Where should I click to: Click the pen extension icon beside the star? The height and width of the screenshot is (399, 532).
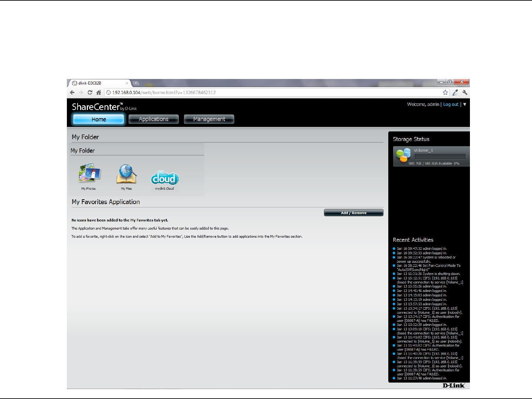(x=455, y=93)
